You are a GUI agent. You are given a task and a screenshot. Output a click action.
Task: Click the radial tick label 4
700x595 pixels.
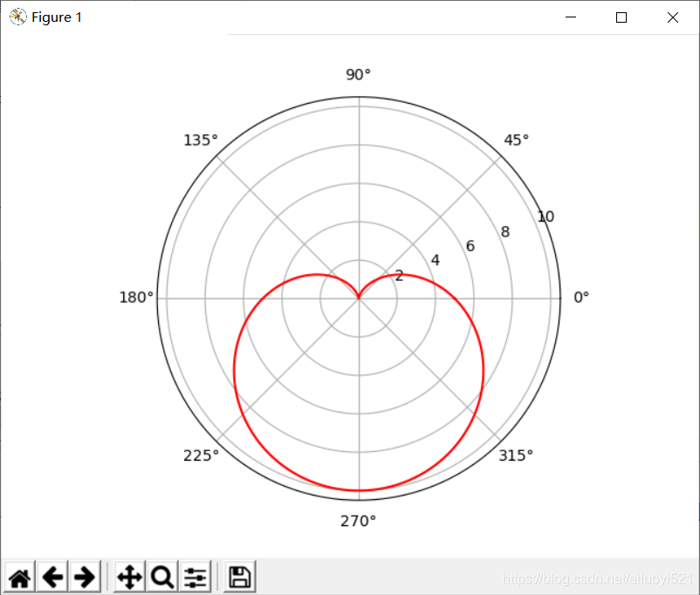436,260
